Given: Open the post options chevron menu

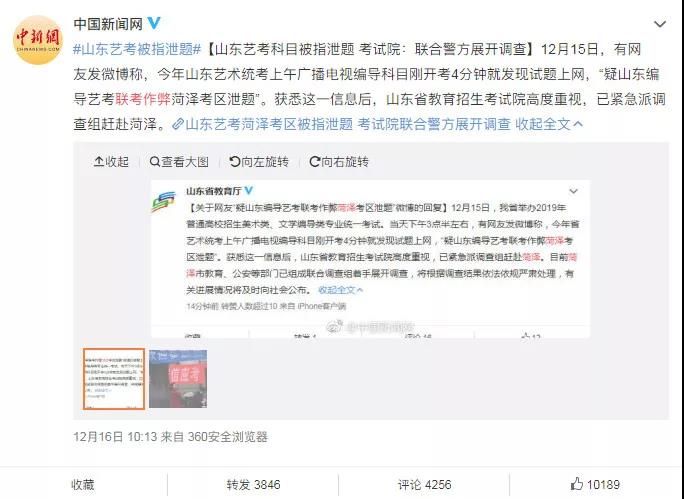Looking at the screenshot, I should coord(660,24).
